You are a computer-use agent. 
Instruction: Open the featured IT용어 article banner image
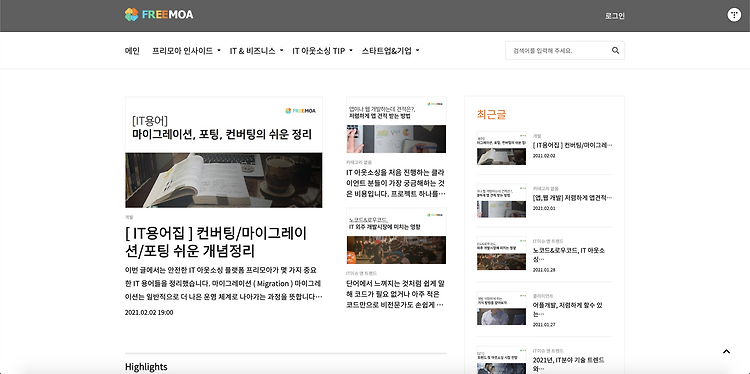point(223,152)
